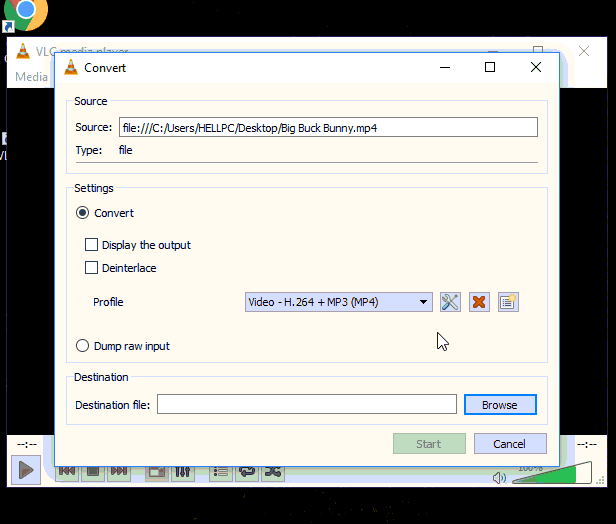Toggle loop mode in the VLC controls
Image resolution: width=616 pixels, height=524 pixels.
[x=247, y=471]
